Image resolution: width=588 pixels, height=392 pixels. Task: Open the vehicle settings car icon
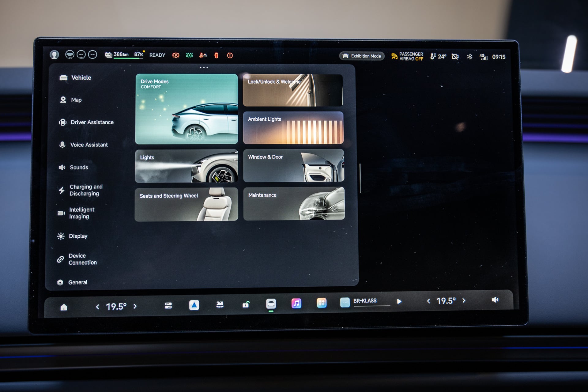pyautogui.click(x=271, y=304)
